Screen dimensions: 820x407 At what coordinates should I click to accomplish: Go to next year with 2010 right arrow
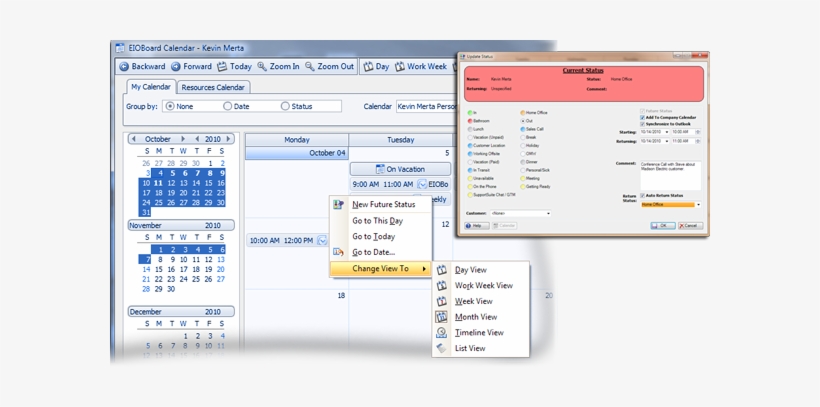click(x=228, y=139)
